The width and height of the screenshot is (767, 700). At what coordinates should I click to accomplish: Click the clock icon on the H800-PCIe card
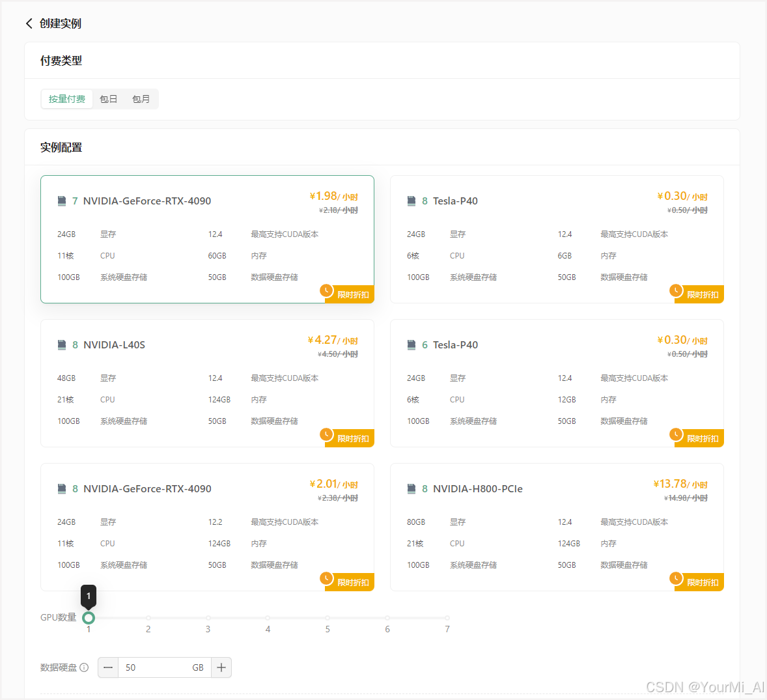tap(676, 578)
